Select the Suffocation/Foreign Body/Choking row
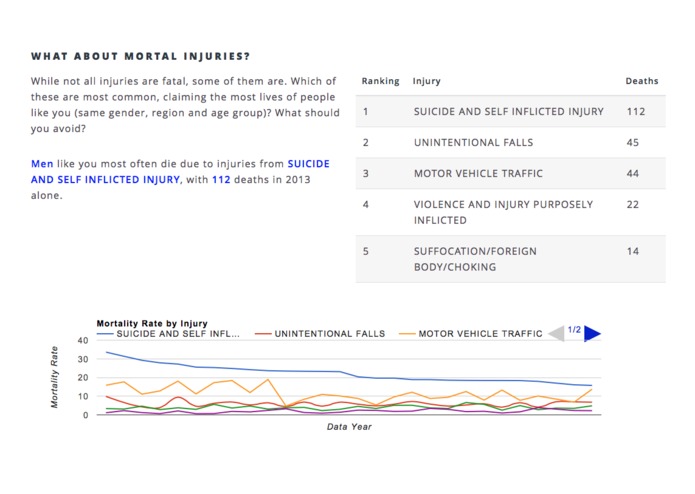Viewport: 695px width, 494px height. click(510, 259)
